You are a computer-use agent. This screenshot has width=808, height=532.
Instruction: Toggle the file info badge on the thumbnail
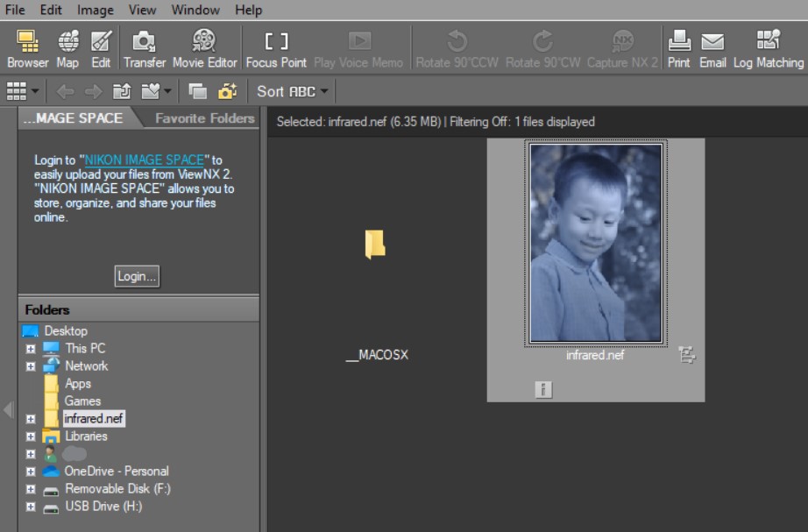coord(542,389)
